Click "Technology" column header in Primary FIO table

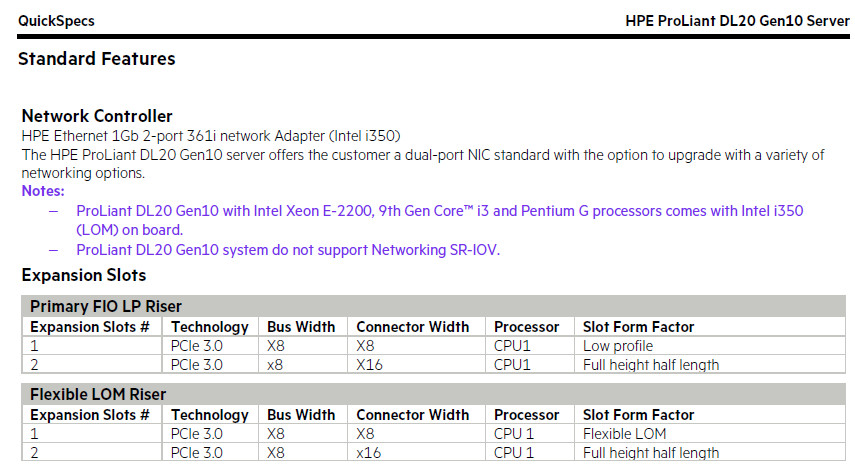[x=210, y=327]
